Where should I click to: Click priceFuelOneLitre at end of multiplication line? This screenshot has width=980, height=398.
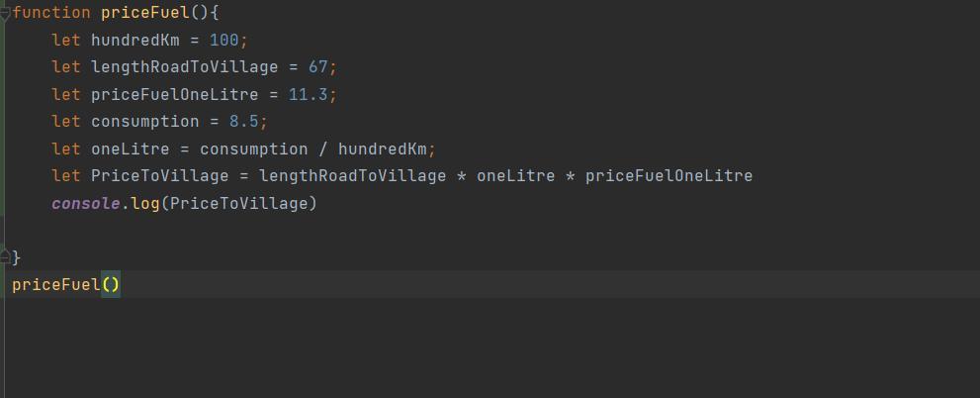click(668, 176)
